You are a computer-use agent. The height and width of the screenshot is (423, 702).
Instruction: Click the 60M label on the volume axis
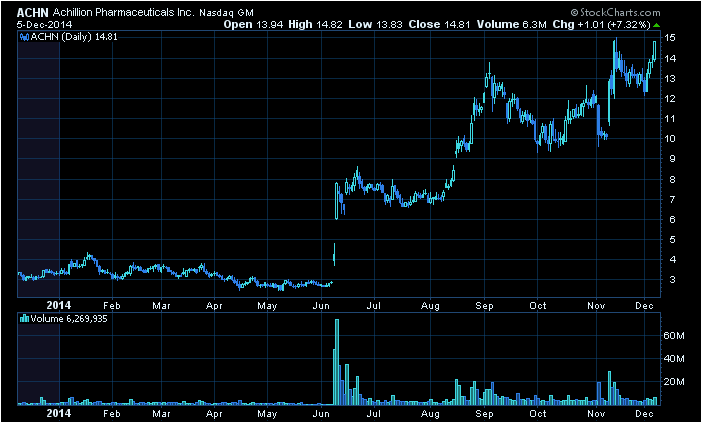675,336
